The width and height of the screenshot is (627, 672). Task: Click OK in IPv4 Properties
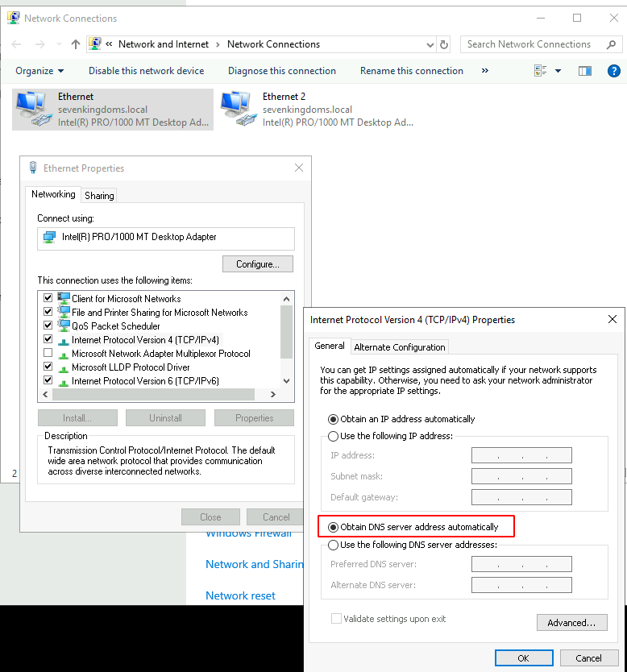tap(524, 658)
